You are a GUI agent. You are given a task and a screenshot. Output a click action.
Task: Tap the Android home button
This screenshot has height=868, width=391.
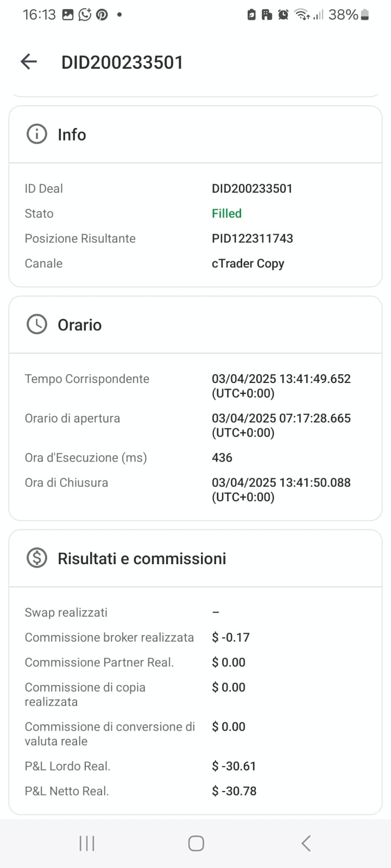coord(196,843)
